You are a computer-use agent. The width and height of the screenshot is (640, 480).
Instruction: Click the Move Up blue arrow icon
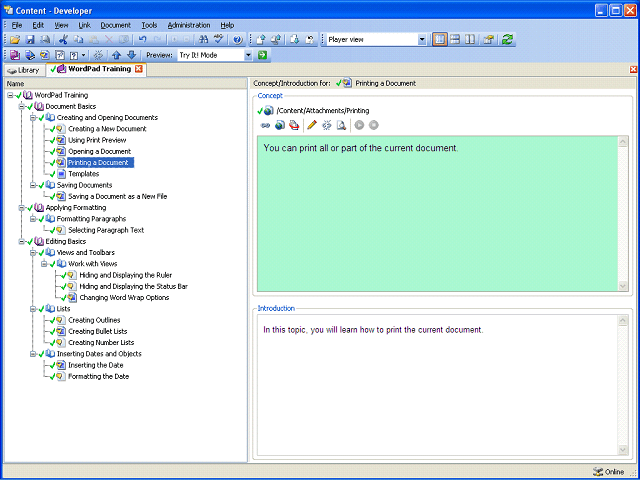click(x=116, y=55)
